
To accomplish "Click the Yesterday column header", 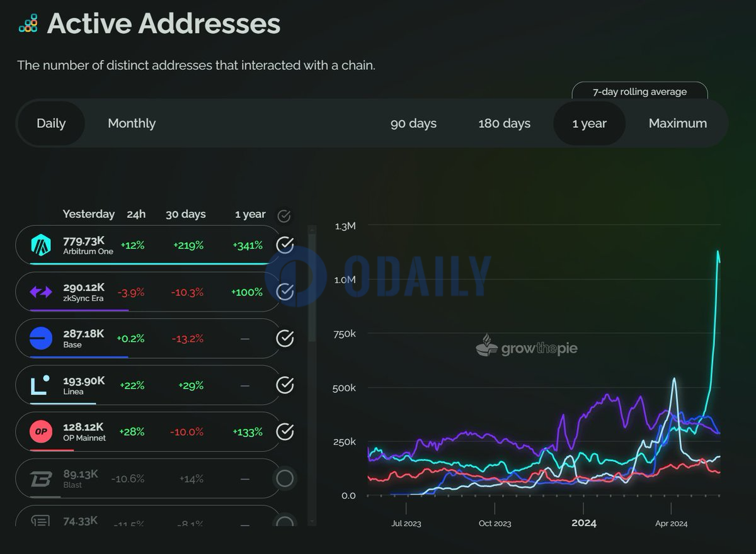I will (89, 214).
